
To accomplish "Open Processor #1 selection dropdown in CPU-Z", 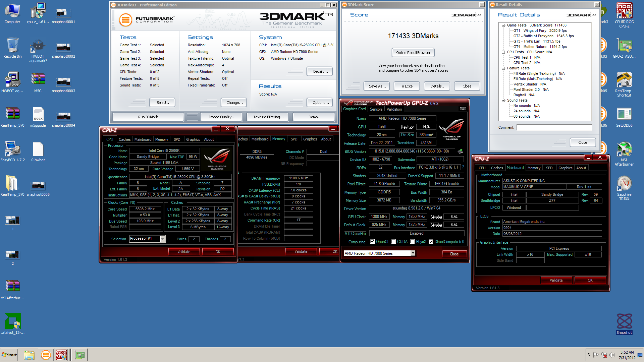I will pos(163,239).
